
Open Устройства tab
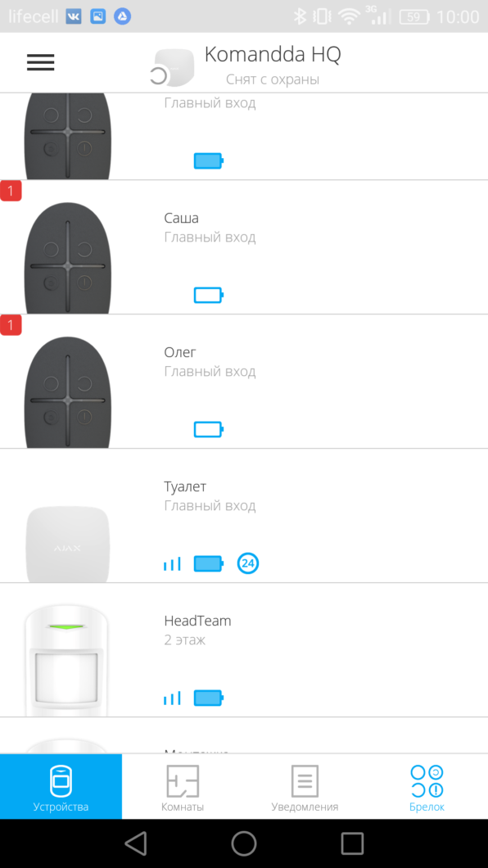coord(61,786)
